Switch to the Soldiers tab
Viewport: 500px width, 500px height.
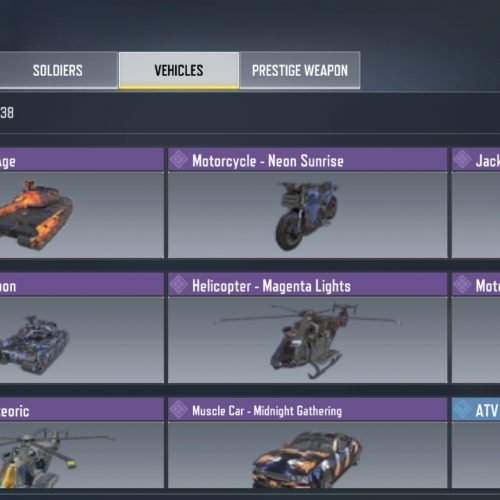pos(58,70)
